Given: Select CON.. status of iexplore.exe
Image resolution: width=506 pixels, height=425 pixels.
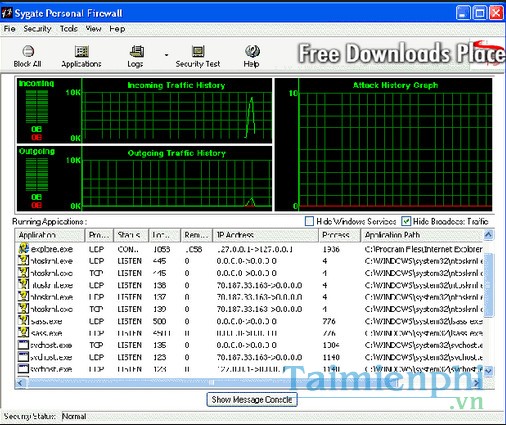Looking at the screenshot, I should pyautogui.click(x=128, y=249).
